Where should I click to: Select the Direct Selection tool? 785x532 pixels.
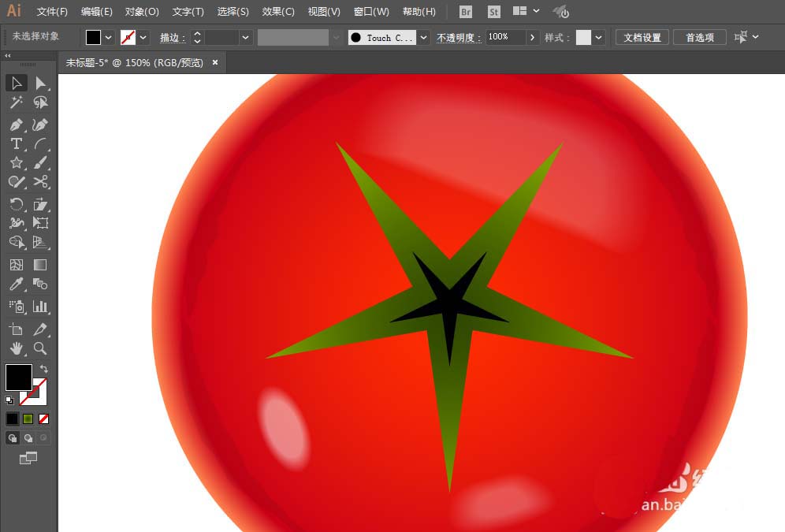point(40,83)
